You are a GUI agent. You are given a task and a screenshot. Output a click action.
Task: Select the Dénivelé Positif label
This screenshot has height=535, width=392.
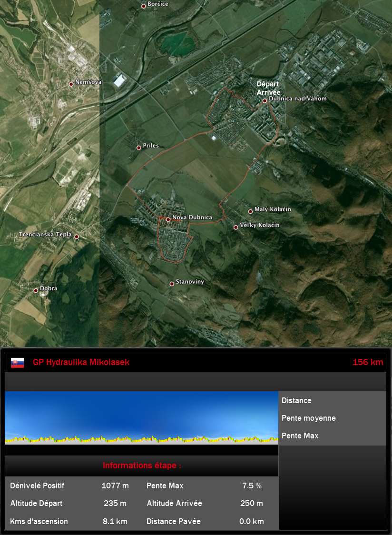point(37,485)
